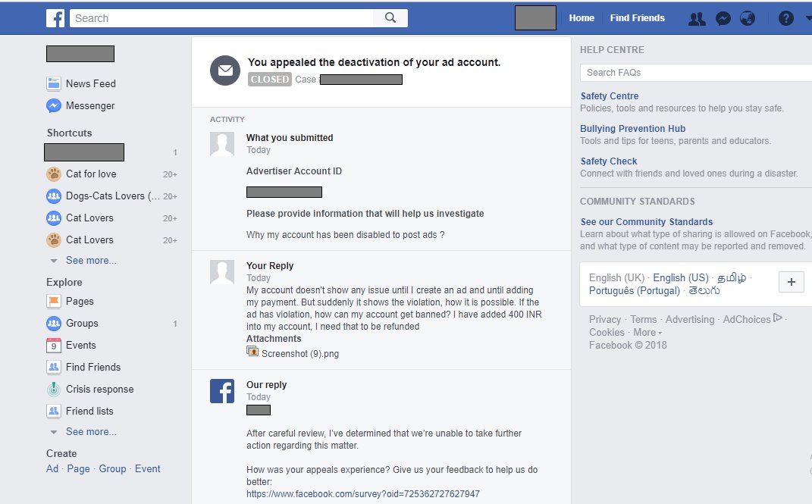Focus the Facebook Search field
812x504 pixels.
[221, 18]
